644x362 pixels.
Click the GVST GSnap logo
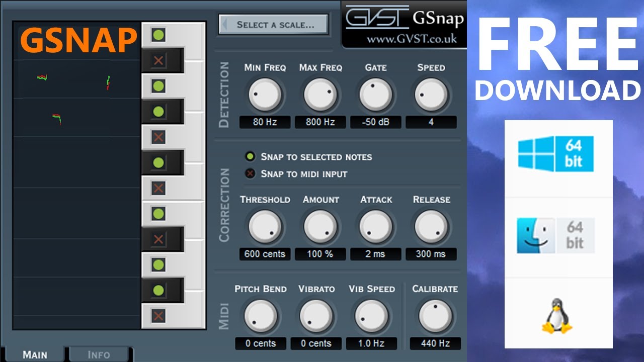pyautogui.click(x=405, y=18)
